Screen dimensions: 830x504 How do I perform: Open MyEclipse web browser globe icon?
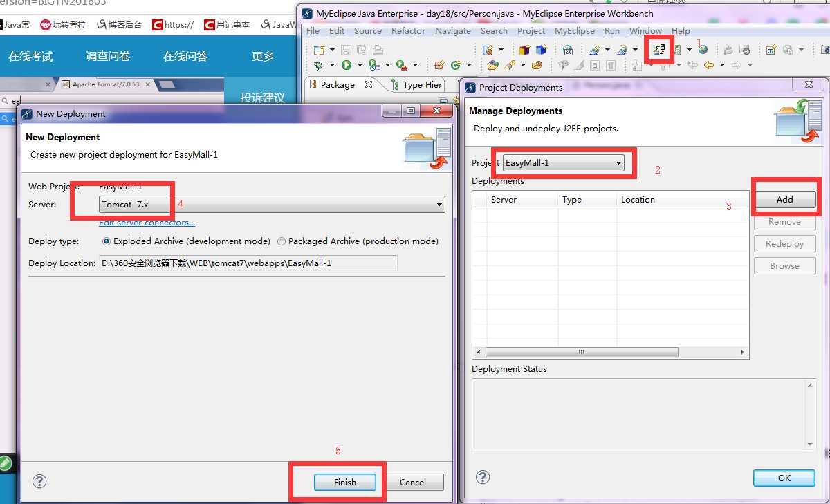(x=703, y=50)
